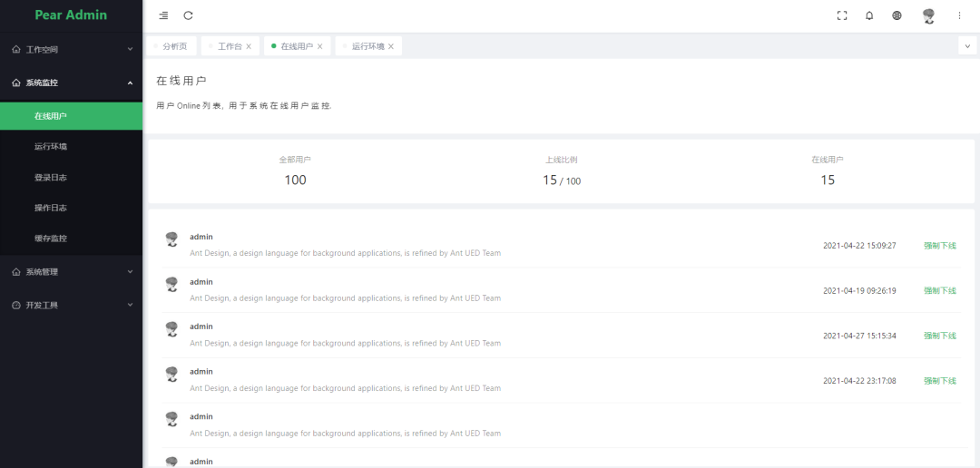
Task: Click 强制下线 for 2021-04-19 entry
Action: 940,291
